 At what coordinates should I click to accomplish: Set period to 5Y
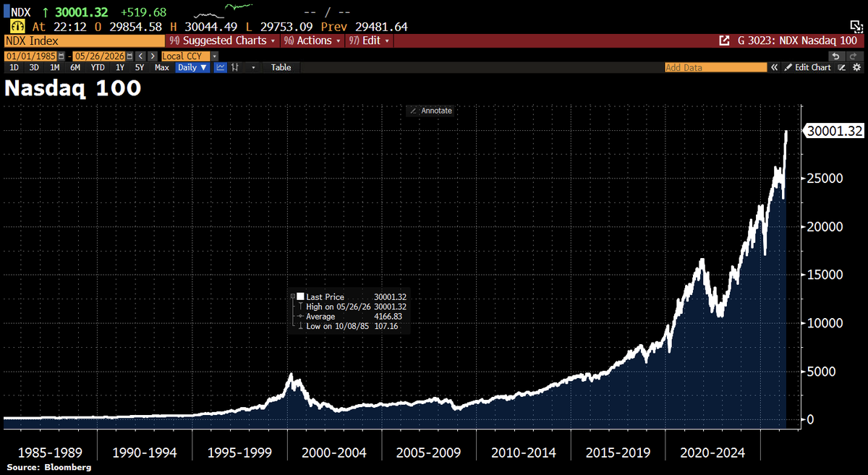(139, 67)
